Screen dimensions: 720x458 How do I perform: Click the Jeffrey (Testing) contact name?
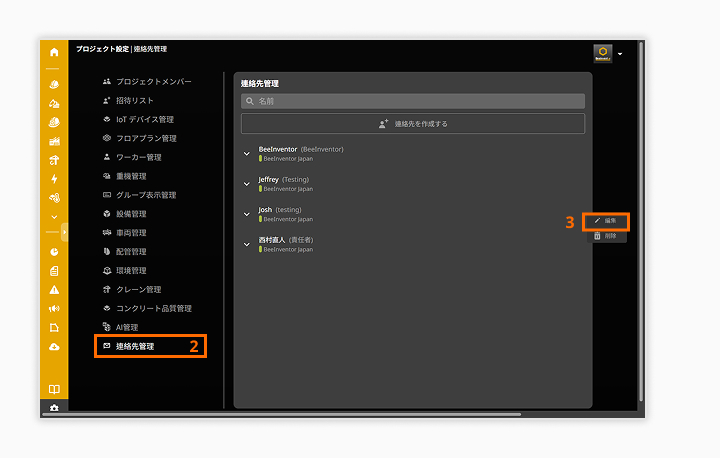(x=284, y=180)
